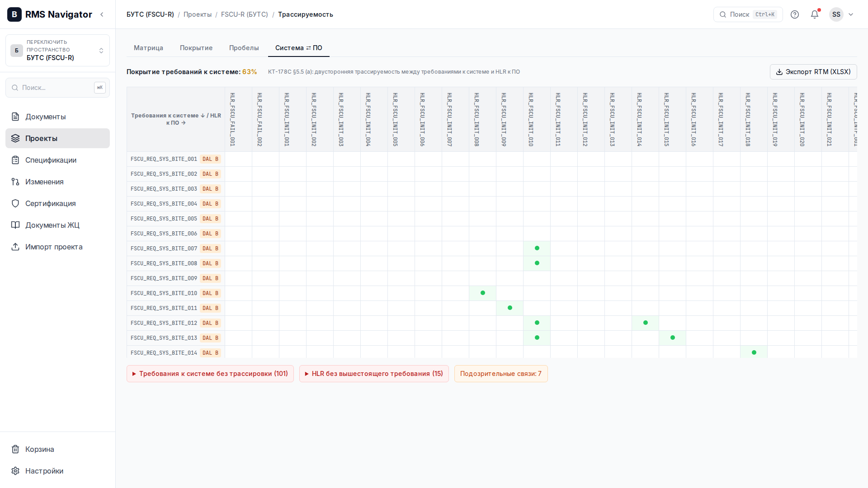Go to БУТС (FSCU-R) breadcrumb
Viewport: 868px width, 488px height.
(150, 14)
